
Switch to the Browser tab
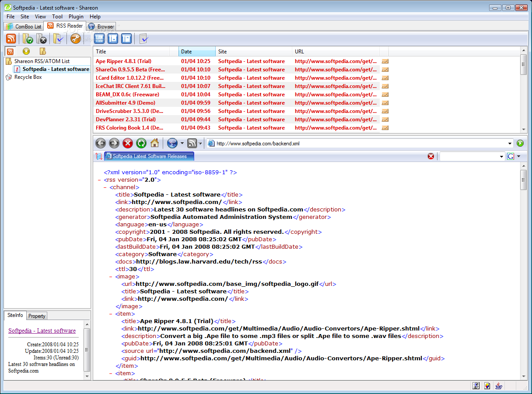point(101,27)
